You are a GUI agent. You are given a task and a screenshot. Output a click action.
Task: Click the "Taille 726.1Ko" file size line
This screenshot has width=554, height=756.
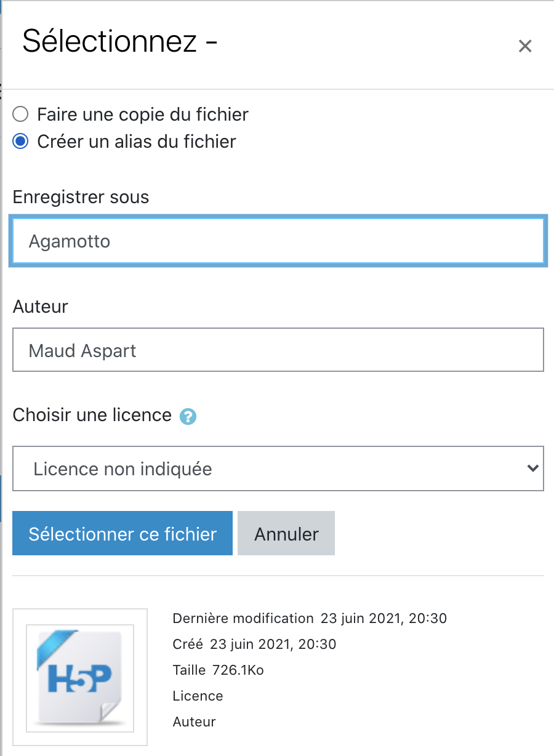pyautogui.click(x=218, y=670)
